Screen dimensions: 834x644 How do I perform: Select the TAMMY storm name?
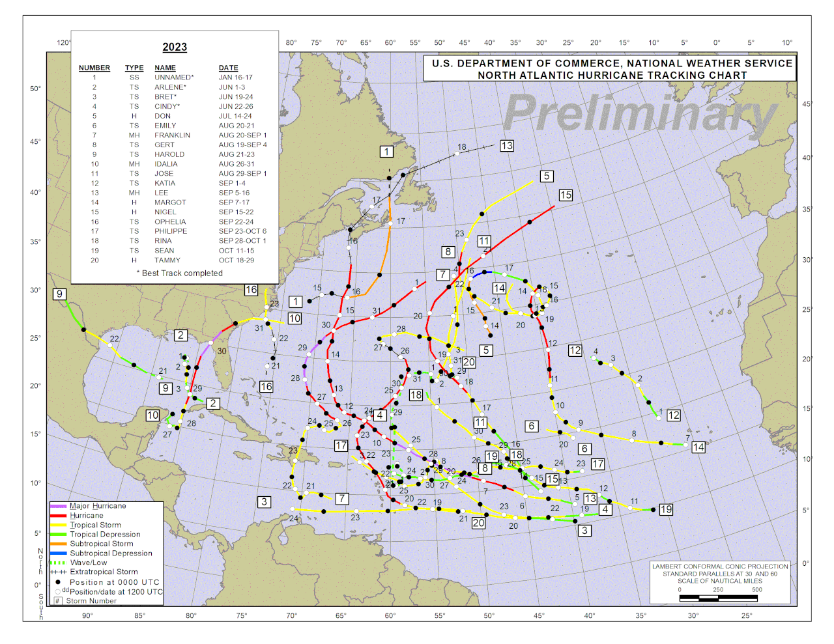coord(167,260)
